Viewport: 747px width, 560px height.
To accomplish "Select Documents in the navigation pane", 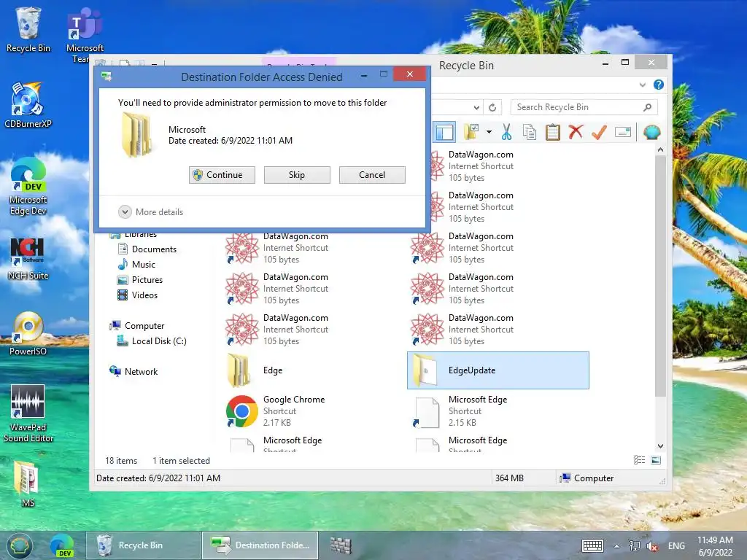I will 147,249.
